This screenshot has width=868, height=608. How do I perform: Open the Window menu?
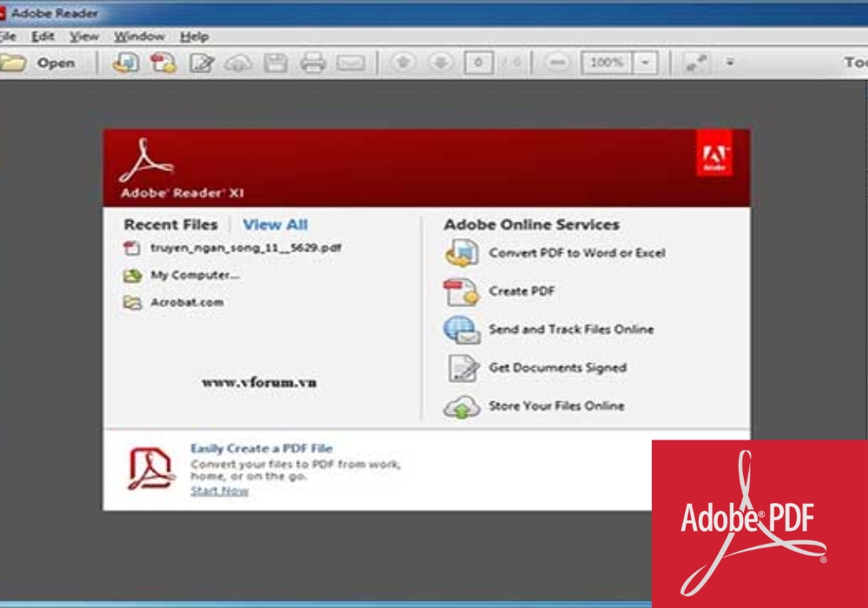pyautogui.click(x=139, y=36)
